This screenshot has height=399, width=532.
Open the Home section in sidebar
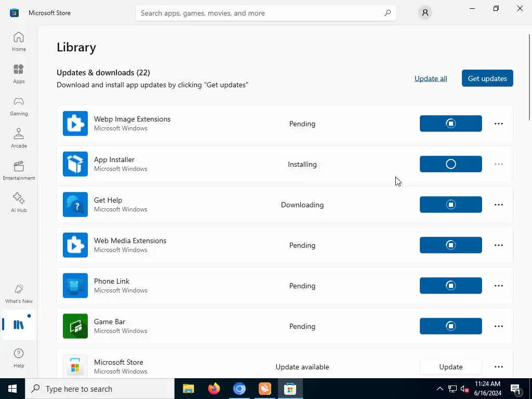(19, 42)
